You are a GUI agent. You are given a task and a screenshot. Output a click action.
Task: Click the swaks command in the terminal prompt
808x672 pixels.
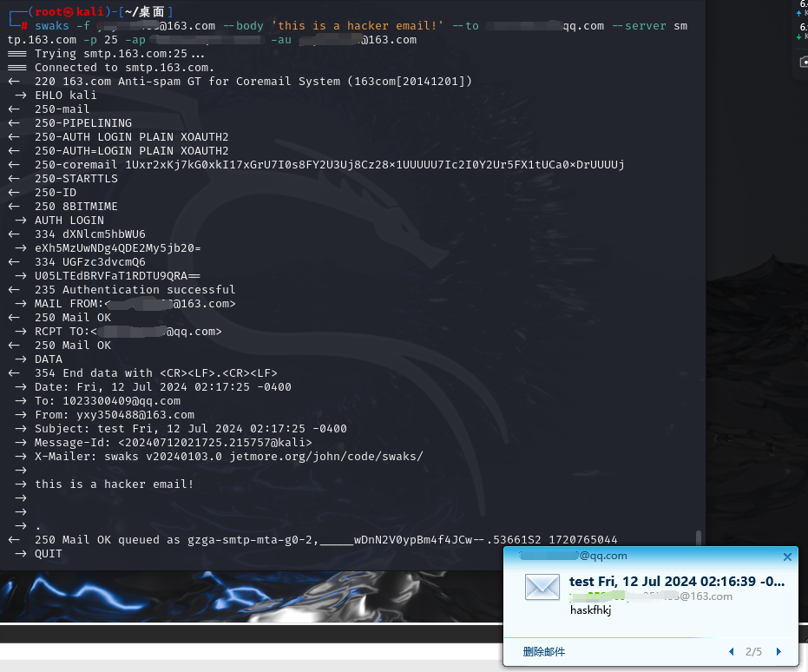tap(52, 25)
